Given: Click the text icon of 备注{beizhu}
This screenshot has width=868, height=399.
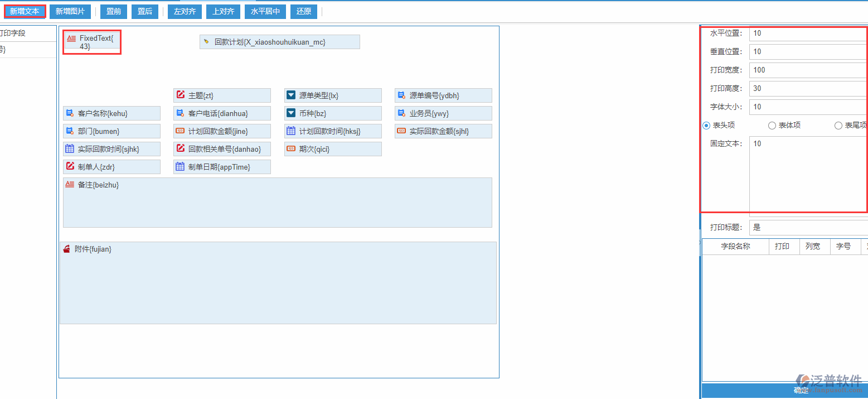Looking at the screenshot, I should [x=70, y=184].
